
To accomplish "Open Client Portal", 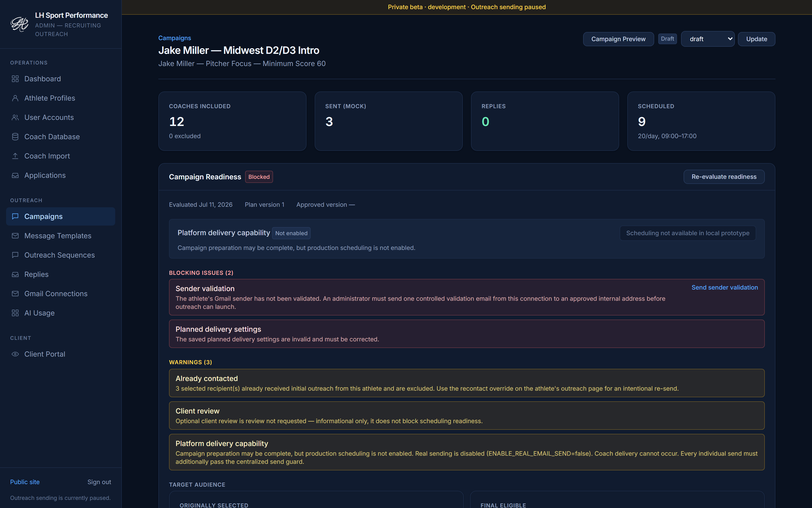I will (60, 354).
